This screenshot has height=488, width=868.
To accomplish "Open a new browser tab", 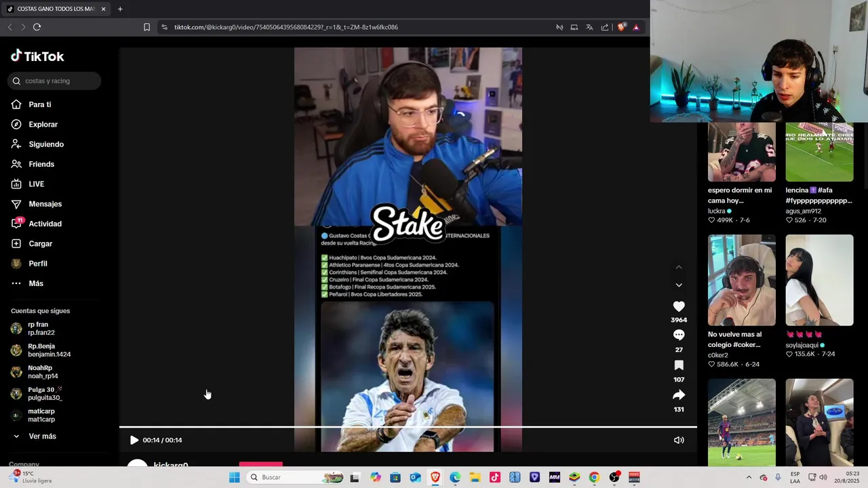I will point(120,9).
